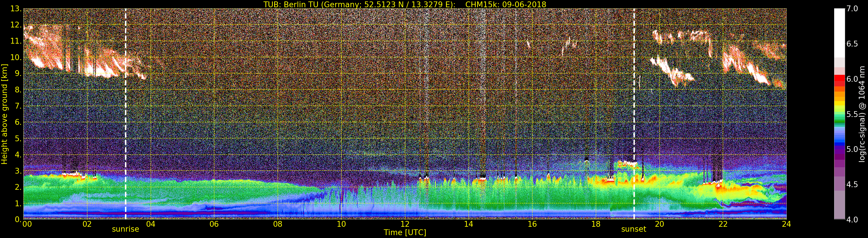This screenshot has width=868, height=238.
Task: Click the '20' time tick label
Action: click(659, 224)
